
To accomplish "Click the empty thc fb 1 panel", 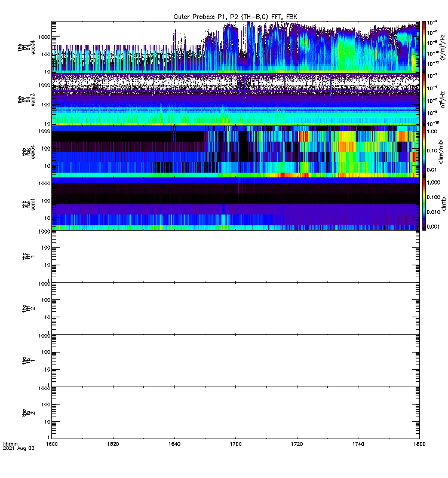I will tap(235, 361).
